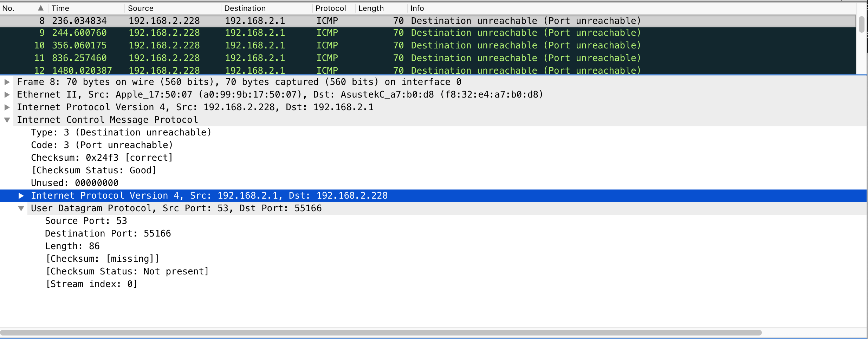Click the Source column header

tap(141, 8)
